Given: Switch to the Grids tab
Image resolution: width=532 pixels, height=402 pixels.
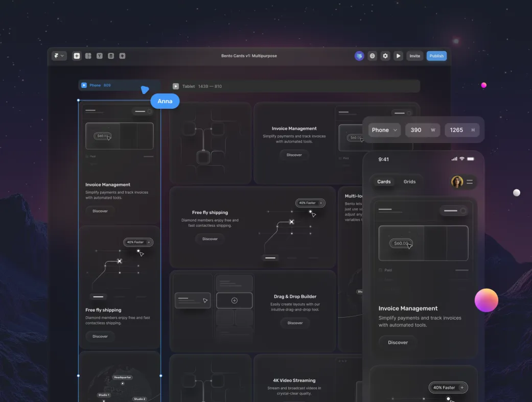Looking at the screenshot, I should pyautogui.click(x=409, y=181).
